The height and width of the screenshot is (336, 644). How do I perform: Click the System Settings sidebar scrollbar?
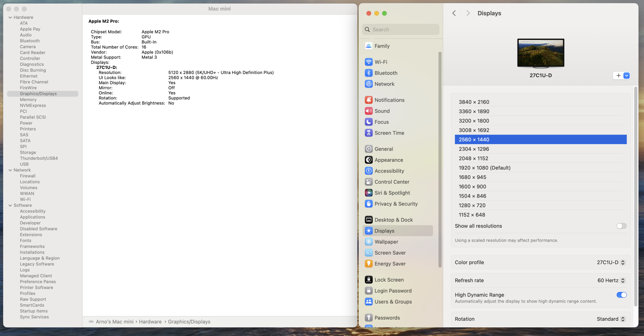point(440,159)
